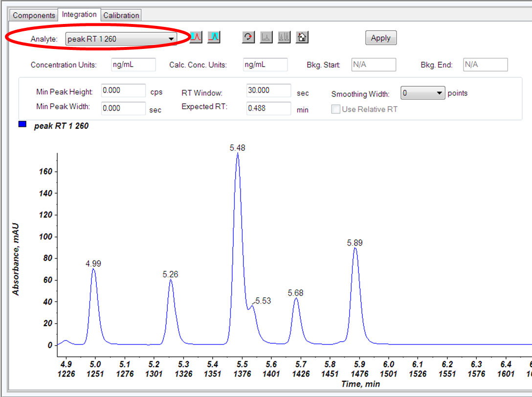Image resolution: width=532 pixels, height=397 pixels.
Task: Click the second peak icon with cyan center highlight
Action: click(x=214, y=37)
